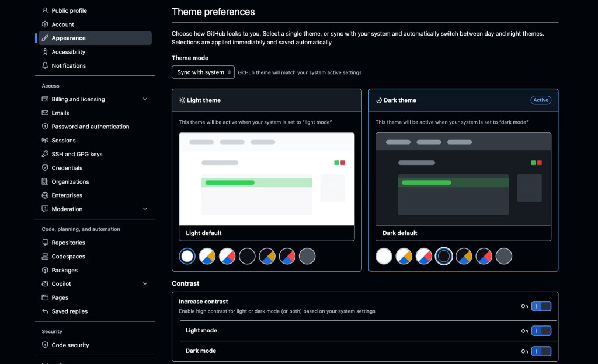This screenshot has height=364, width=598.
Task: Click the Code security shield icon
Action: coord(45,345)
